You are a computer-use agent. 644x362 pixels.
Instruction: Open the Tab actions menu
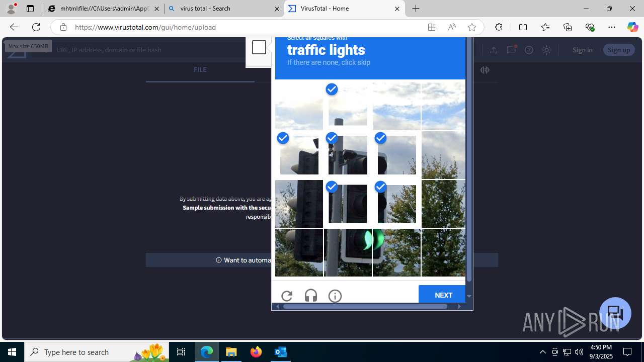click(30, 9)
